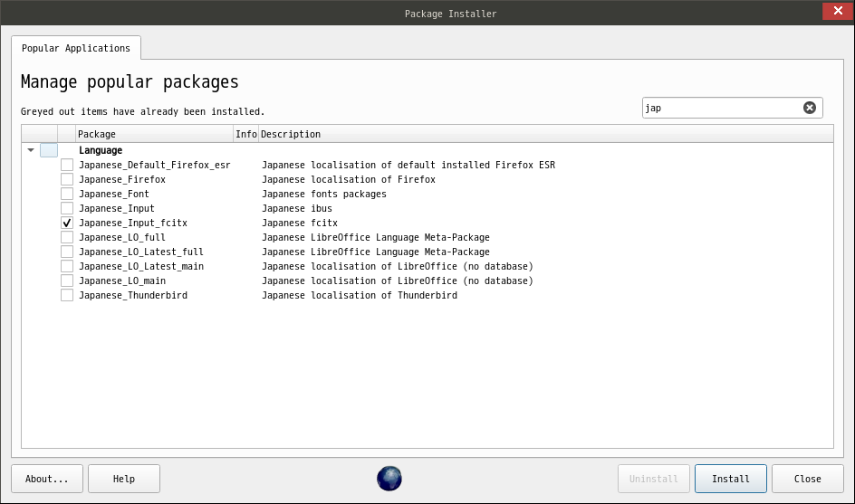Click 'Japanese localisation of Firefox' description
The height and width of the screenshot is (504, 855).
click(x=349, y=179)
